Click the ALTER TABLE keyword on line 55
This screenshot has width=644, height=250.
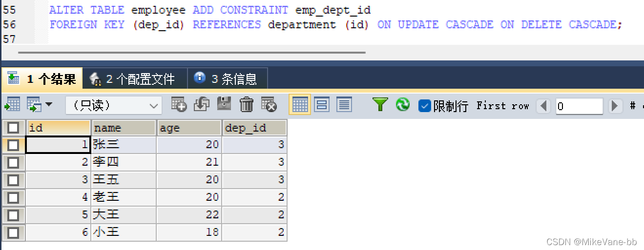(x=87, y=10)
